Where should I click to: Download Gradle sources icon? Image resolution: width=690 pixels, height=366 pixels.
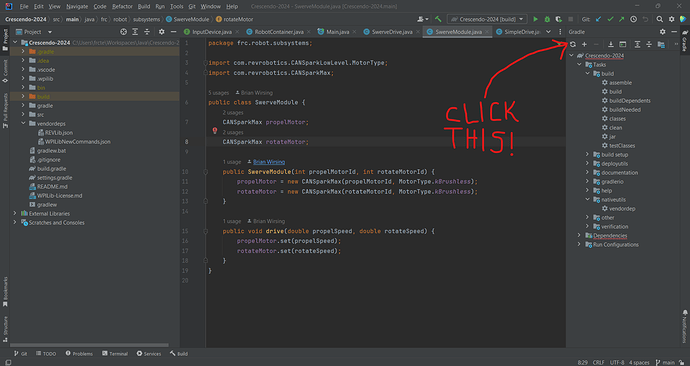611,44
